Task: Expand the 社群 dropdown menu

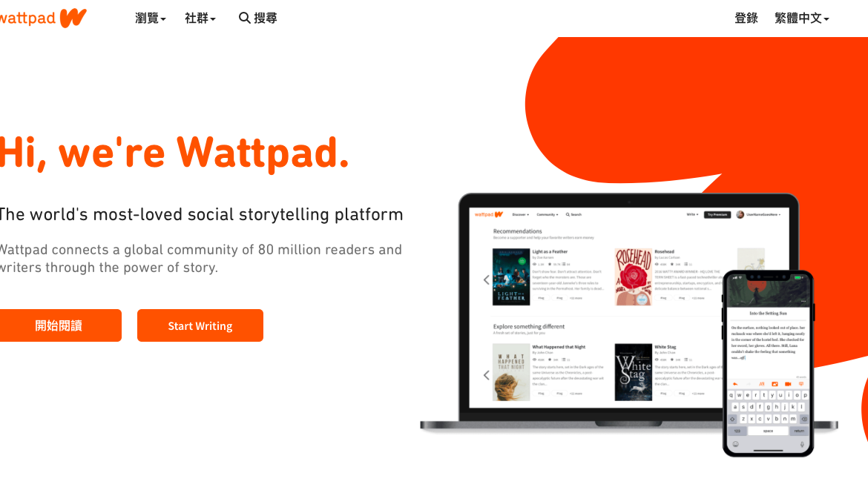Action: pyautogui.click(x=200, y=19)
